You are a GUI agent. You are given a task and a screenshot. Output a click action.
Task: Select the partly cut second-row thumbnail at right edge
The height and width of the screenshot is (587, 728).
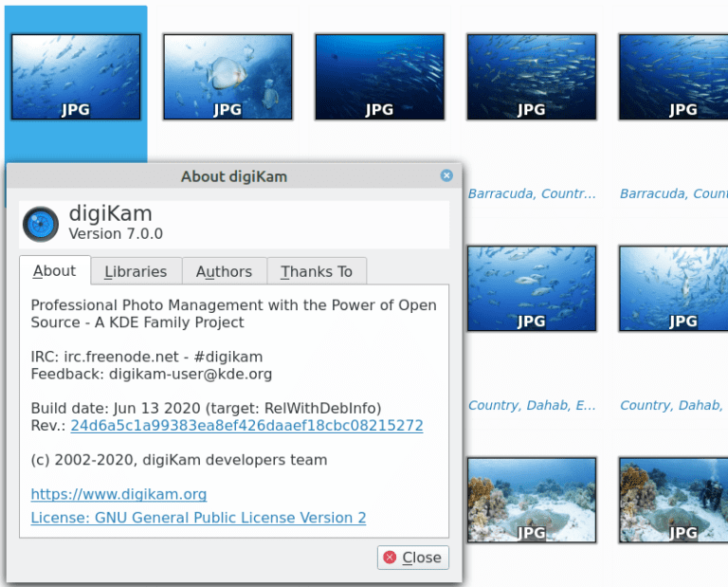point(674,288)
